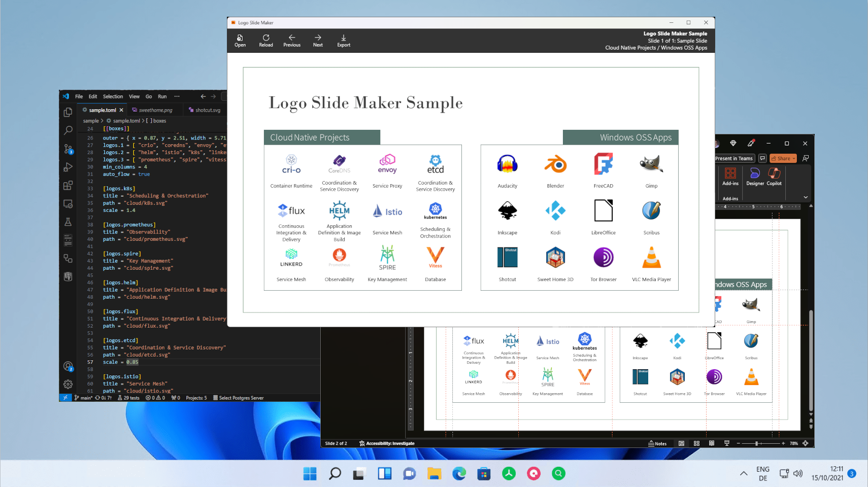Screen dimensions: 868x487
Task: Open VS Code Selection menu
Action: (x=113, y=96)
